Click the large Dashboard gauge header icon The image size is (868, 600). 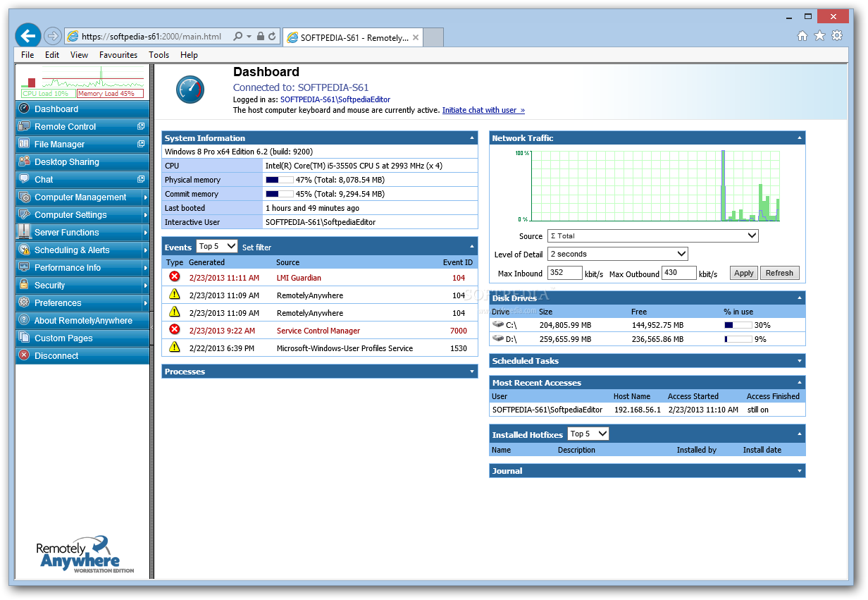pos(190,90)
